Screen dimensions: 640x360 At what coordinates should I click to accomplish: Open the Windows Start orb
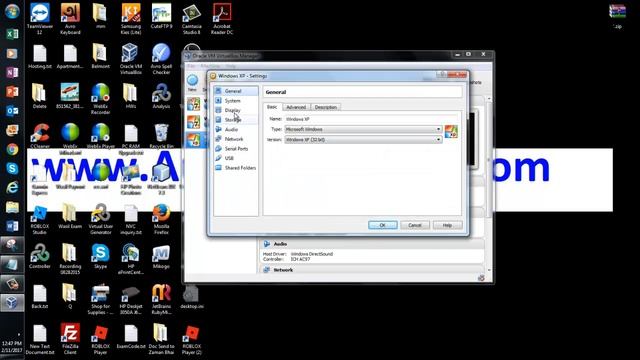[x=12, y=11]
